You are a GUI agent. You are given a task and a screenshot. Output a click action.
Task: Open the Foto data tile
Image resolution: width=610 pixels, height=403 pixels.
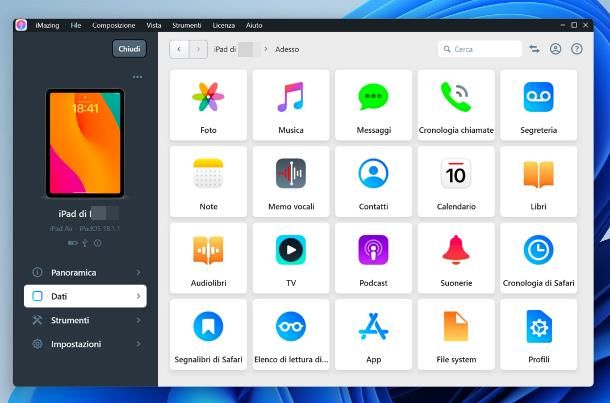[x=208, y=105]
